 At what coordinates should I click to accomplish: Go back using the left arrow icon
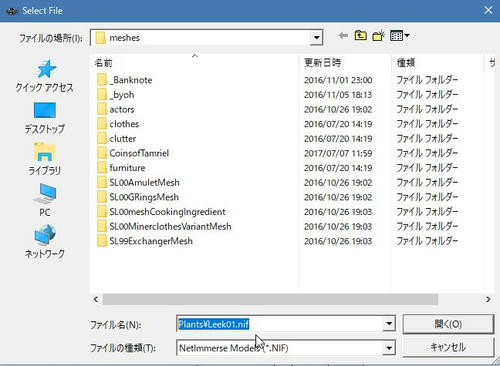343,35
